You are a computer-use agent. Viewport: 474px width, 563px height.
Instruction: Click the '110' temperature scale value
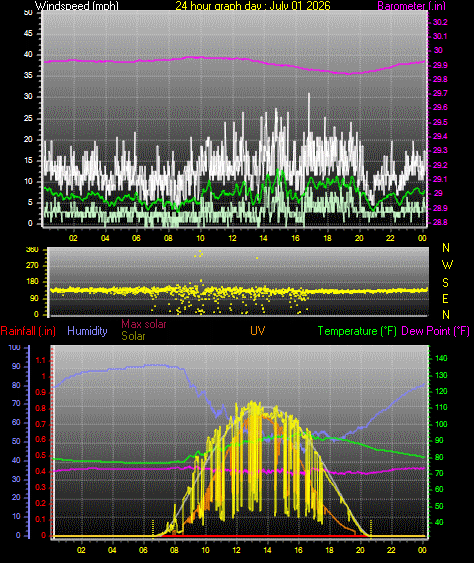(441, 407)
